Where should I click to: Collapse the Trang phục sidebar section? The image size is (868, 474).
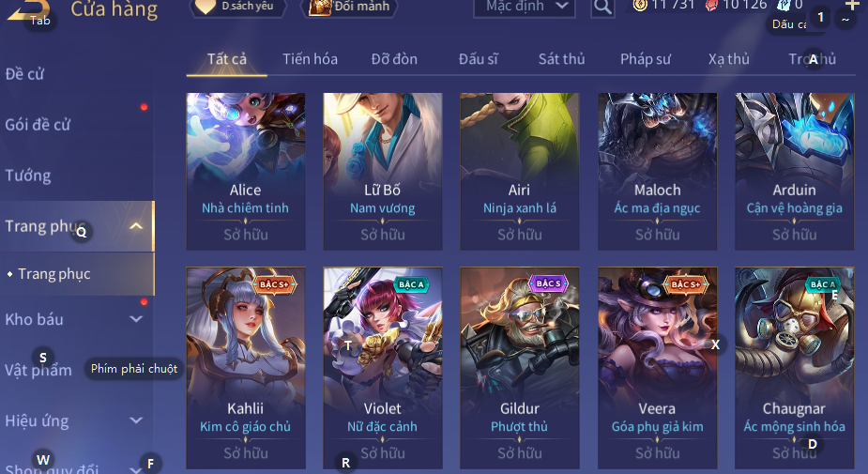click(136, 226)
